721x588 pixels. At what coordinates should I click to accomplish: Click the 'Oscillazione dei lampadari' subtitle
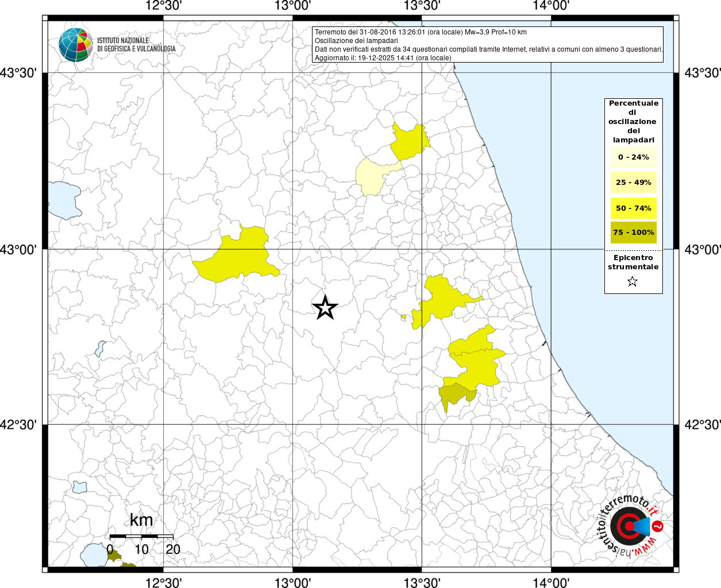coord(356,41)
